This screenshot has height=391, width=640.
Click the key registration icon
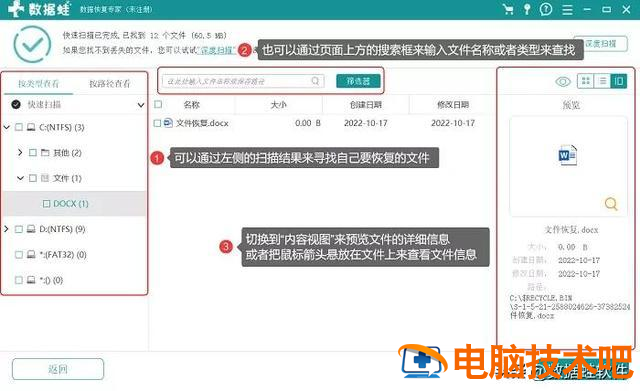[527, 9]
